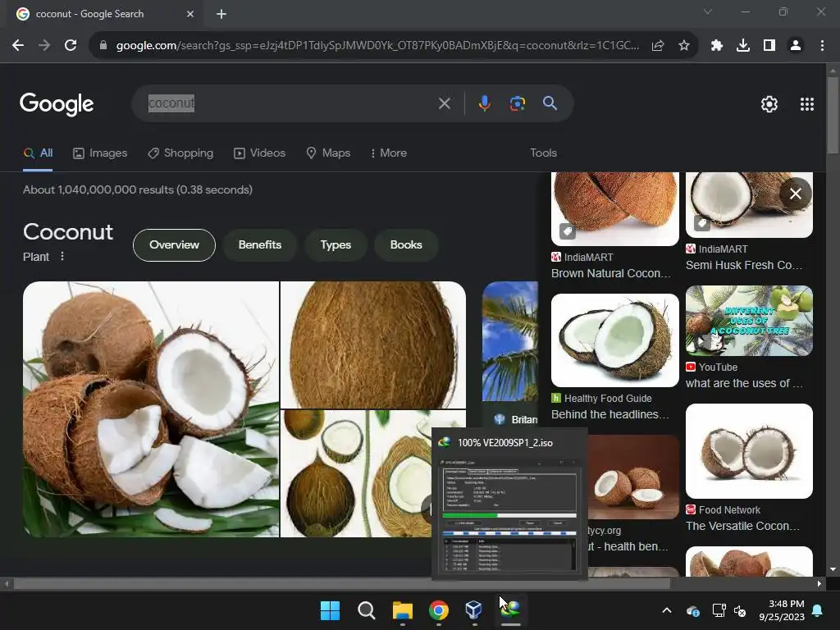Click the page vertical scrollbar
Viewport: 840px width, 630px height.
pyautogui.click(x=832, y=115)
